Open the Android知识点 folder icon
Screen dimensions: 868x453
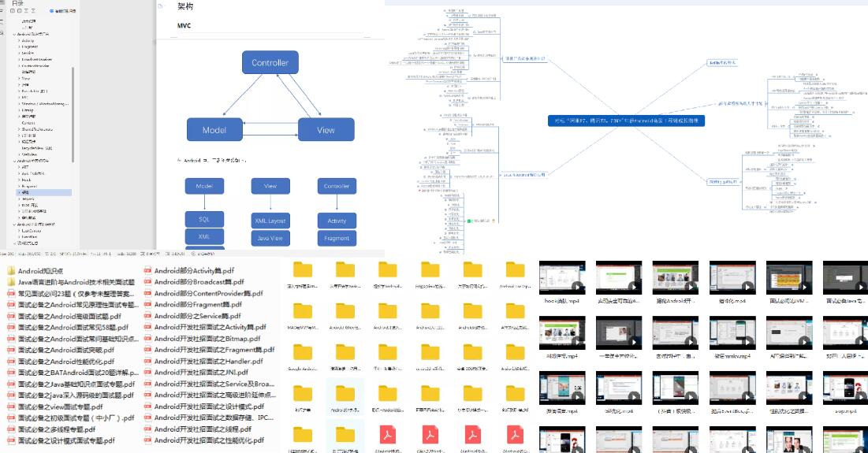tap(11, 270)
